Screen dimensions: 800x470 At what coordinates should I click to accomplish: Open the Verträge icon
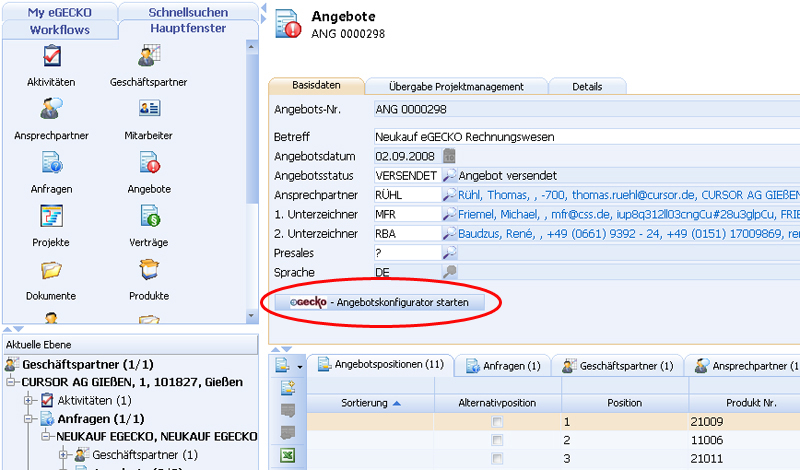point(150,216)
